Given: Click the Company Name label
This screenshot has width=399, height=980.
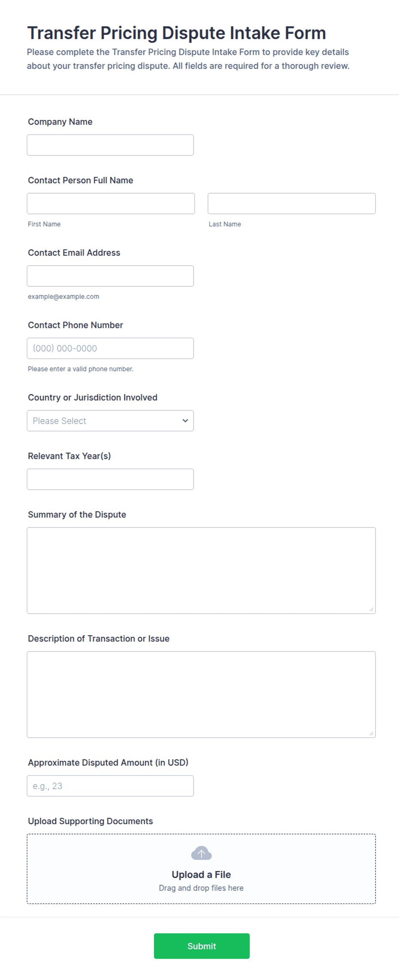Looking at the screenshot, I should point(60,122).
